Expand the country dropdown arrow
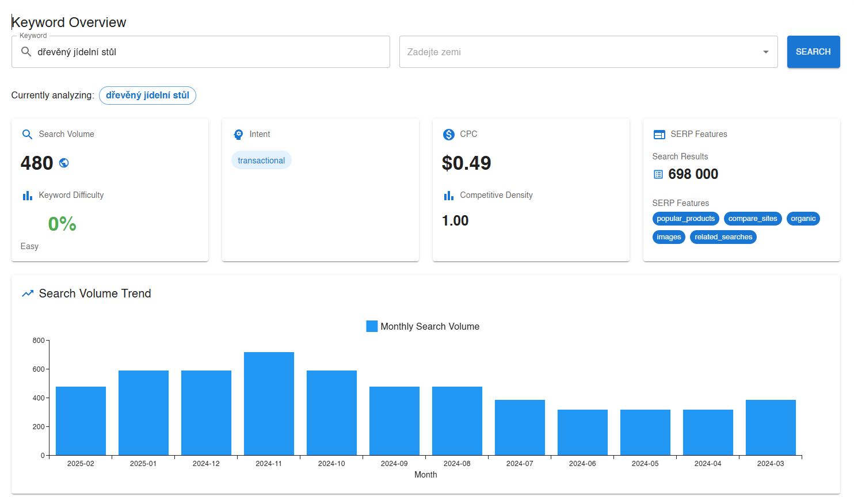 [765, 52]
